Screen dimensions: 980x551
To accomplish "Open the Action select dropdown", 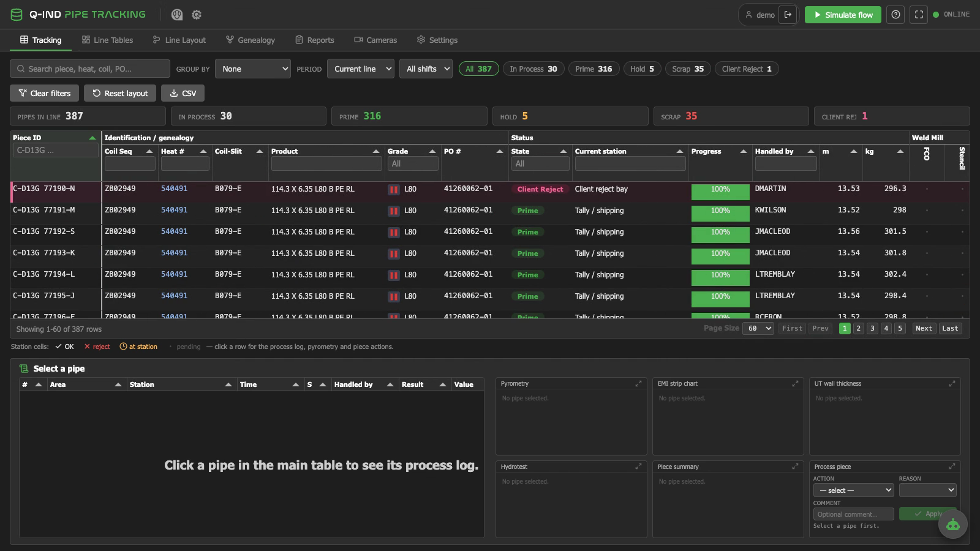I will [854, 490].
